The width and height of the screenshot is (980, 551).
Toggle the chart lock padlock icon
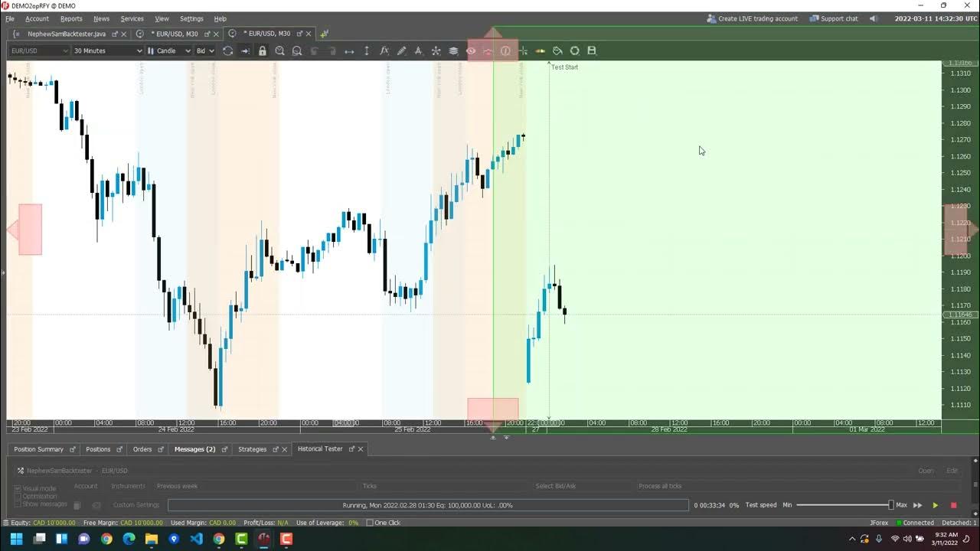click(x=263, y=51)
